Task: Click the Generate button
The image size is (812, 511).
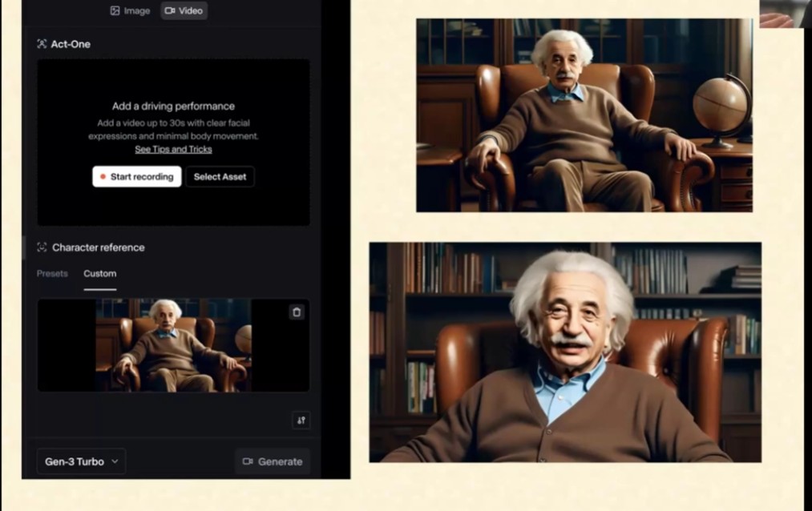Action: coord(273,461)
